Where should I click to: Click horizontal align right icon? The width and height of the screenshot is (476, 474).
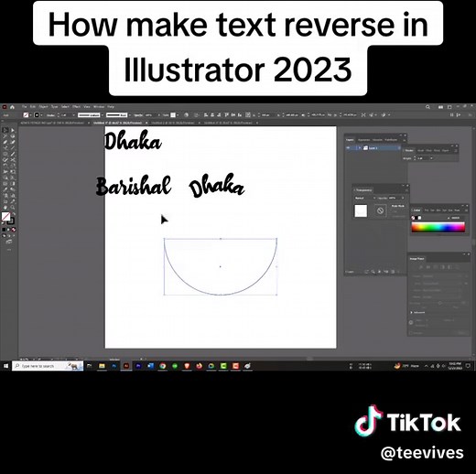coord(219,115)
